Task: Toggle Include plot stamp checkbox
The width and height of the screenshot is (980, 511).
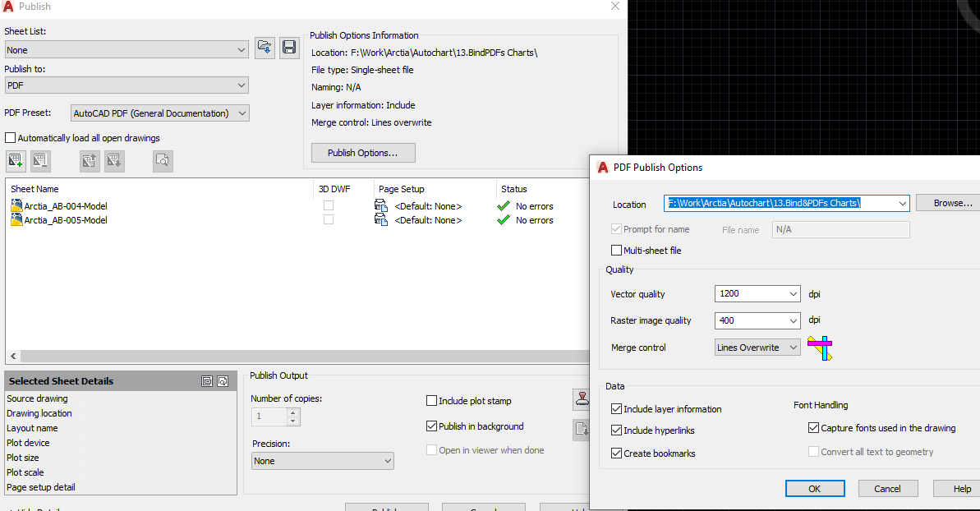Action: pyautogui.click(x=431, y=401)
